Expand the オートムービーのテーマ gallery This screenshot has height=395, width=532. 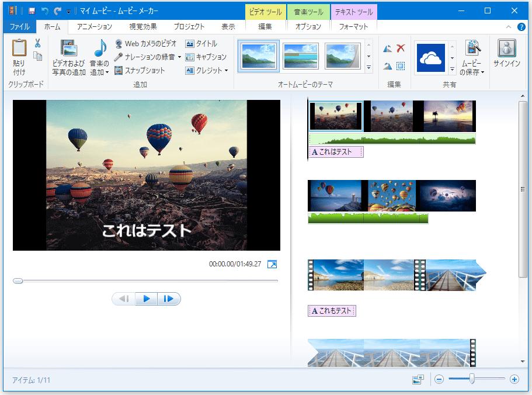point(368,67)
